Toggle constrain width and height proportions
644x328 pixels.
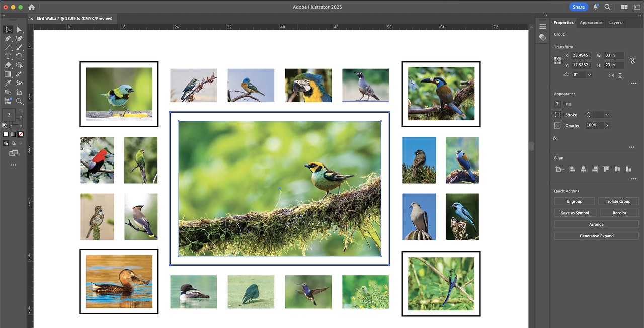(x=633, y=60)
